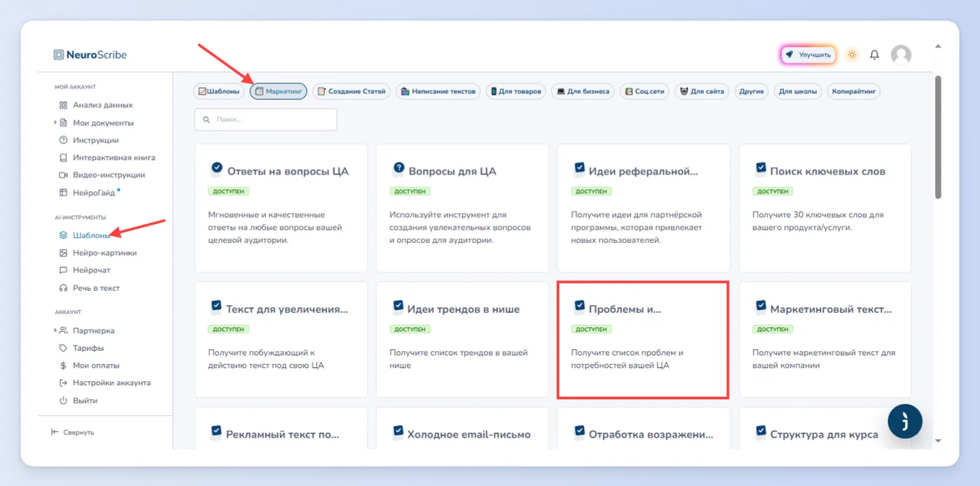Click the vertical page scrollbar

point(938,137)
